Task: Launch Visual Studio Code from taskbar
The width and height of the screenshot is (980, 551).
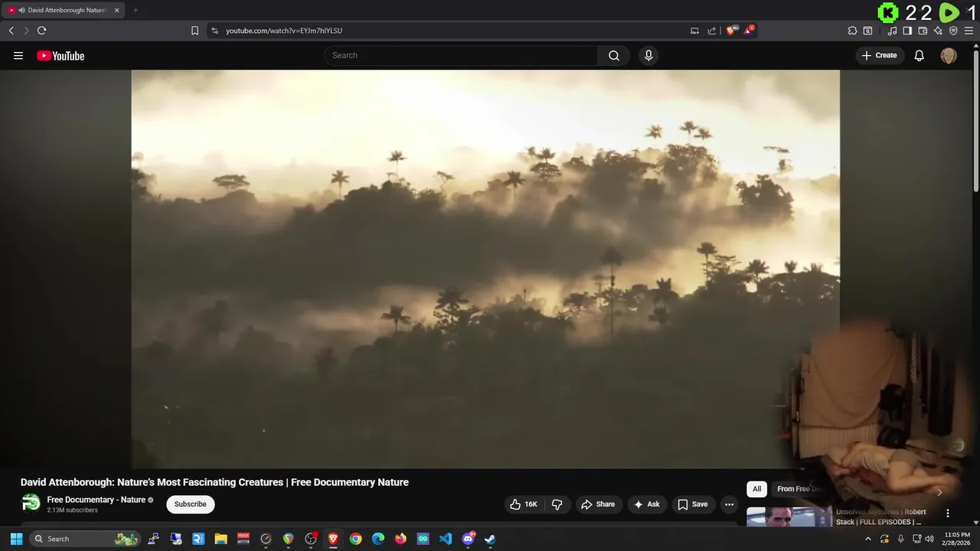Action: click(x=446, y=539)
